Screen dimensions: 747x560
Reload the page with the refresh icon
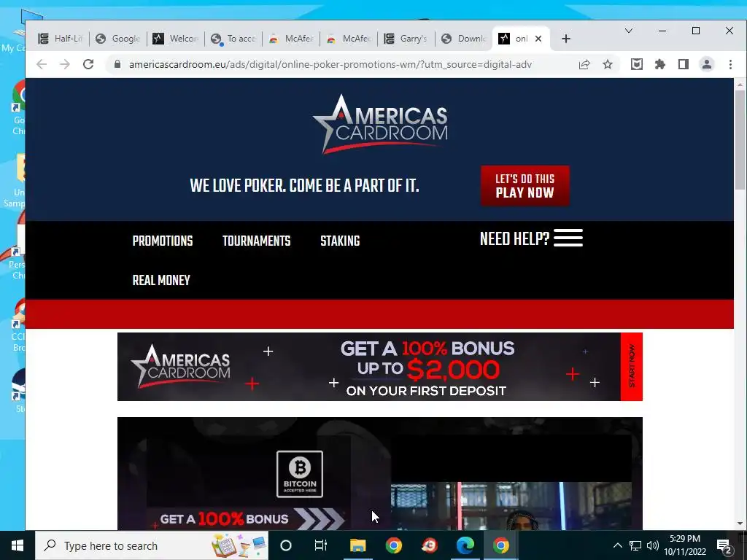88,64
